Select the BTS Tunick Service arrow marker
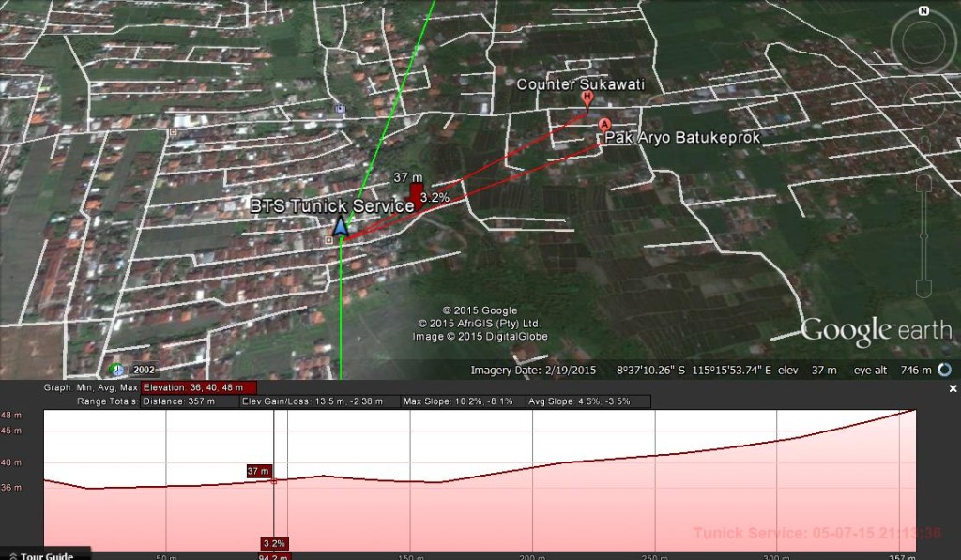The image size is (961, 560). pos(340,225)
